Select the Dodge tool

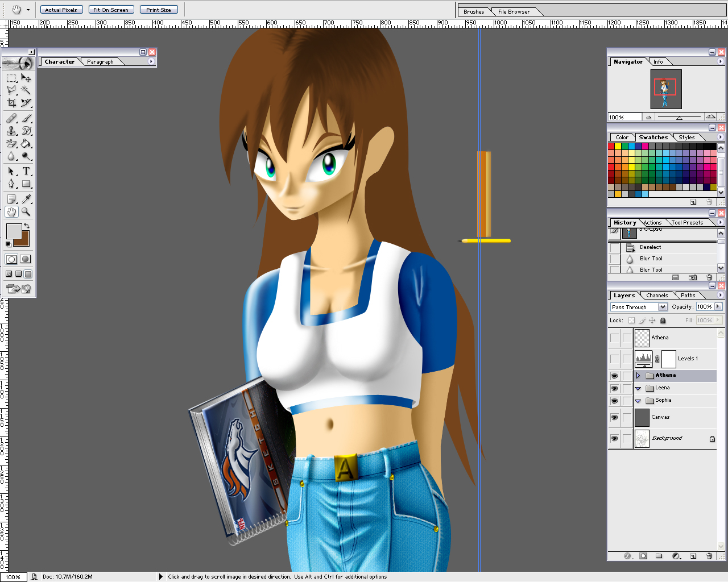pyautogui.click(x=26, y=156)
